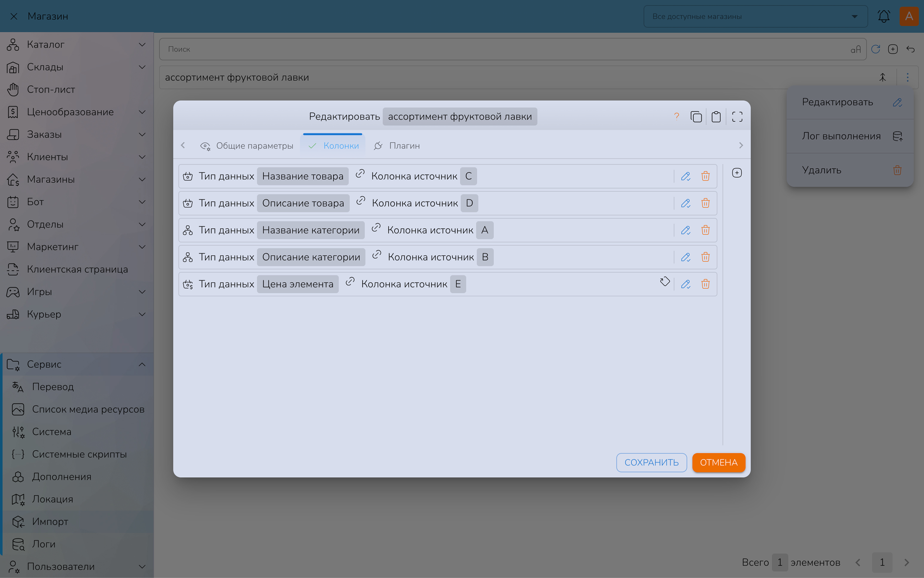Open the user avatar A menu
The height and width of the screenshot is (578, 924).
tap(909, 16)
